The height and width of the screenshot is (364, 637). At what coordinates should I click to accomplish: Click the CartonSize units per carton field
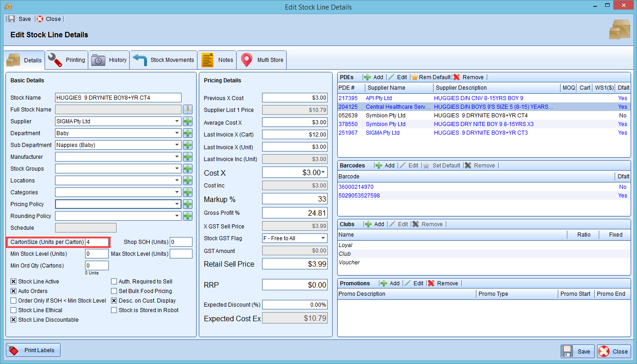tap(97, 242)
